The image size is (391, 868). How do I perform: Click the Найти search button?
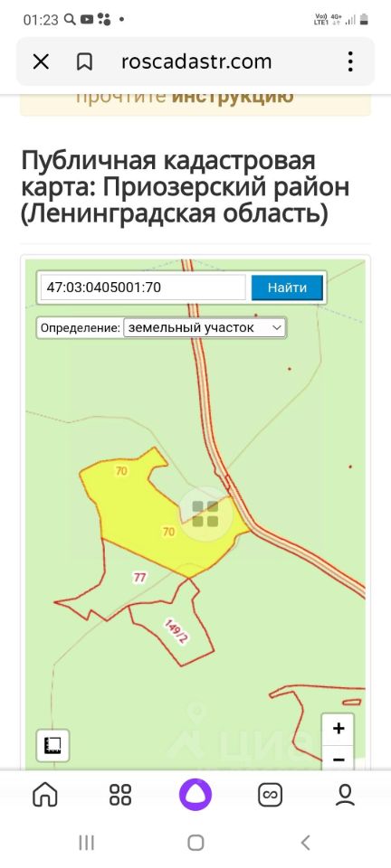tap(287, 288)
